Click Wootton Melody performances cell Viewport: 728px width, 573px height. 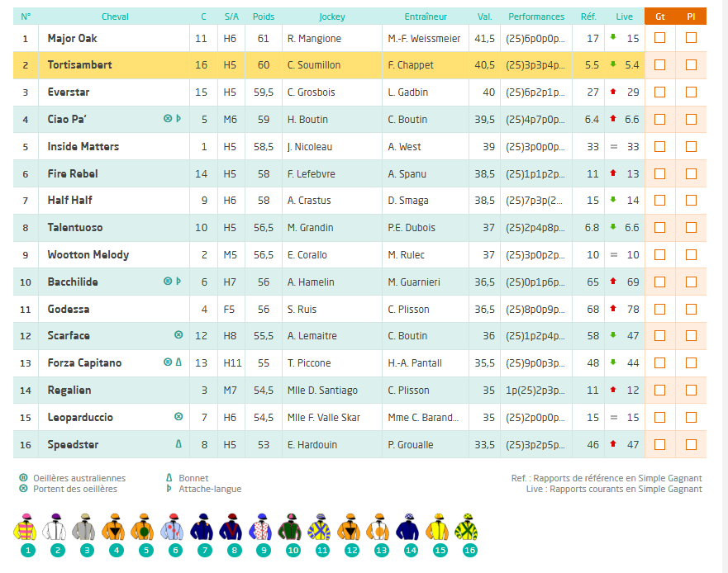point(536,254)
